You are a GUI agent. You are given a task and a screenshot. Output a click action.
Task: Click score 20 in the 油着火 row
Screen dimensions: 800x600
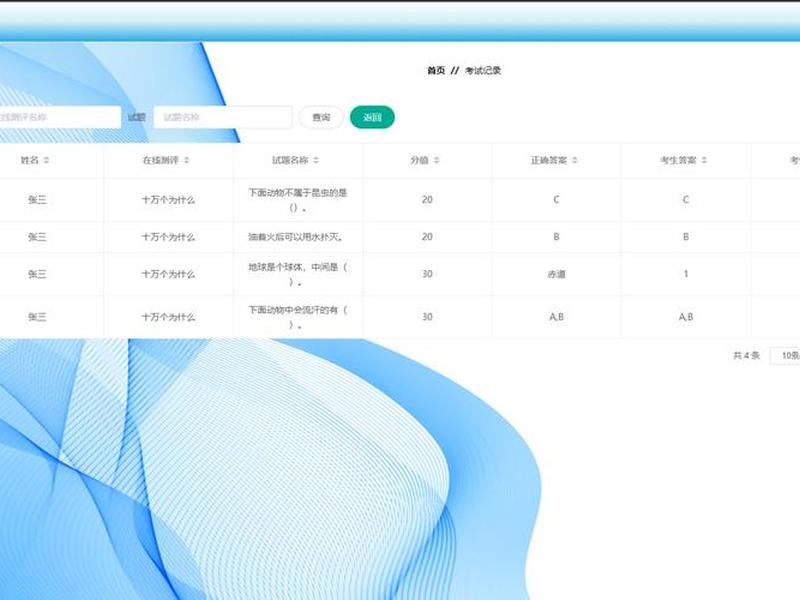point(427,237)
